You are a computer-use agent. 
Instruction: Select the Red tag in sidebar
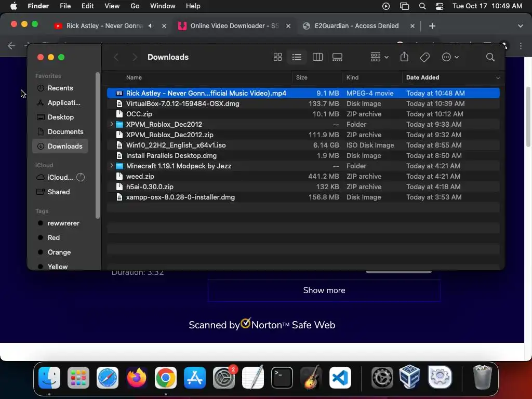click(x=60, y=238)
